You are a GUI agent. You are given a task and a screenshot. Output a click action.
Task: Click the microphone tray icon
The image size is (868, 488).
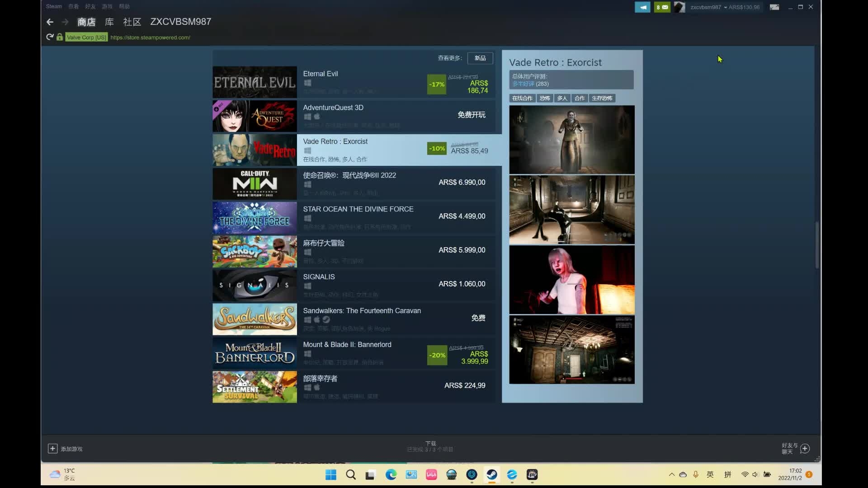(x=696, y=474)
